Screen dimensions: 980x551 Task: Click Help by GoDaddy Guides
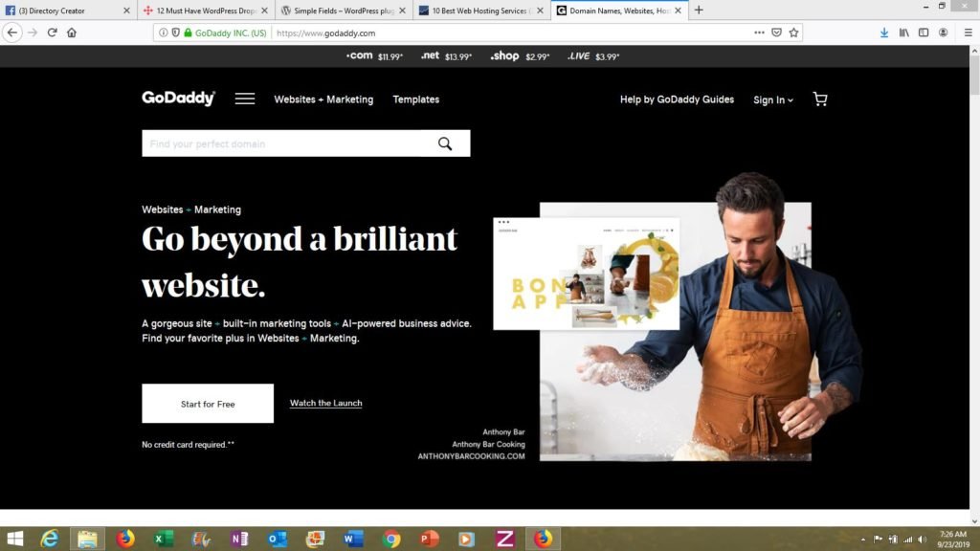point(677,99)
